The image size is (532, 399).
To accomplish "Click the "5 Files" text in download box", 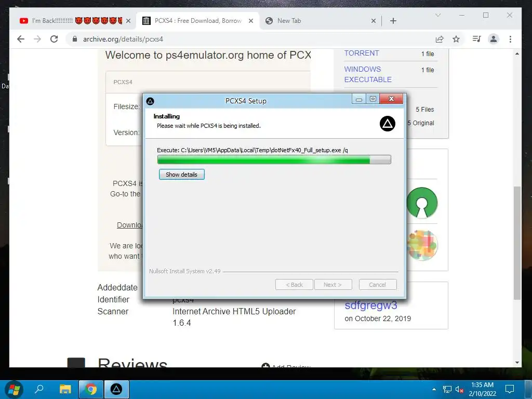I will 425,110.
